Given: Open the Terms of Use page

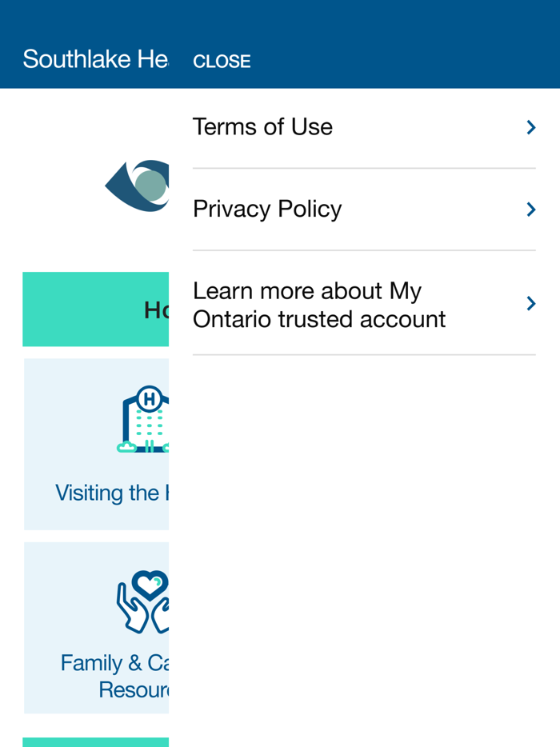Looking at the screenshot, I should point(364,127).
